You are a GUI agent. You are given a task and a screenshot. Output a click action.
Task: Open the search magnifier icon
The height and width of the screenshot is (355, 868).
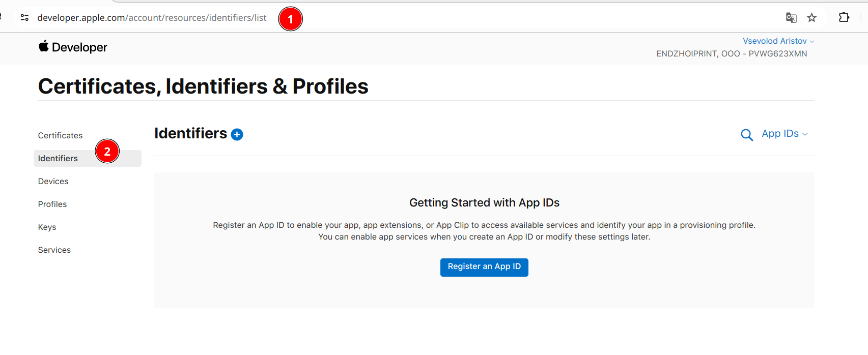(x=747, y=135)
